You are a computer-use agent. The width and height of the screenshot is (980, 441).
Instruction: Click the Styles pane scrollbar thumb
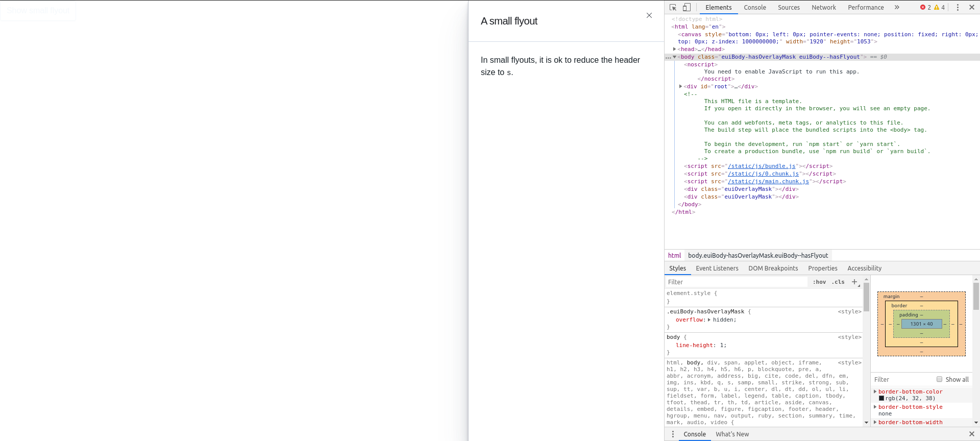point(866,297)
